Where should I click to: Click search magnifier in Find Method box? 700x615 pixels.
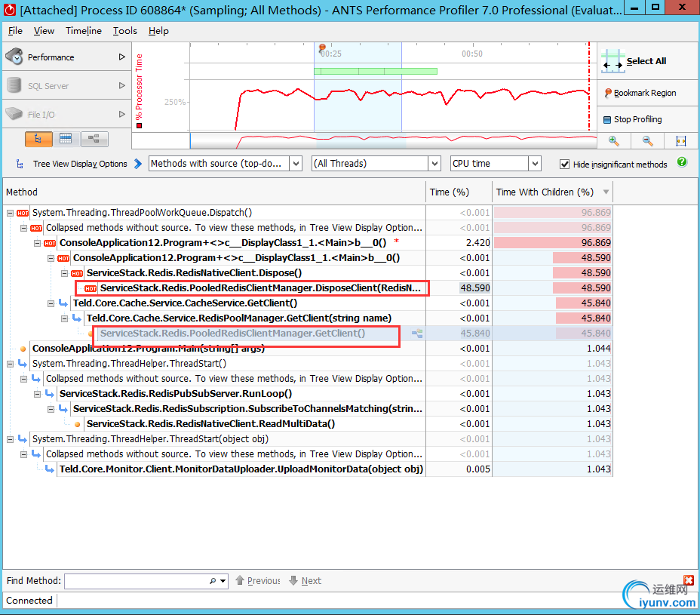click(213, 580)
